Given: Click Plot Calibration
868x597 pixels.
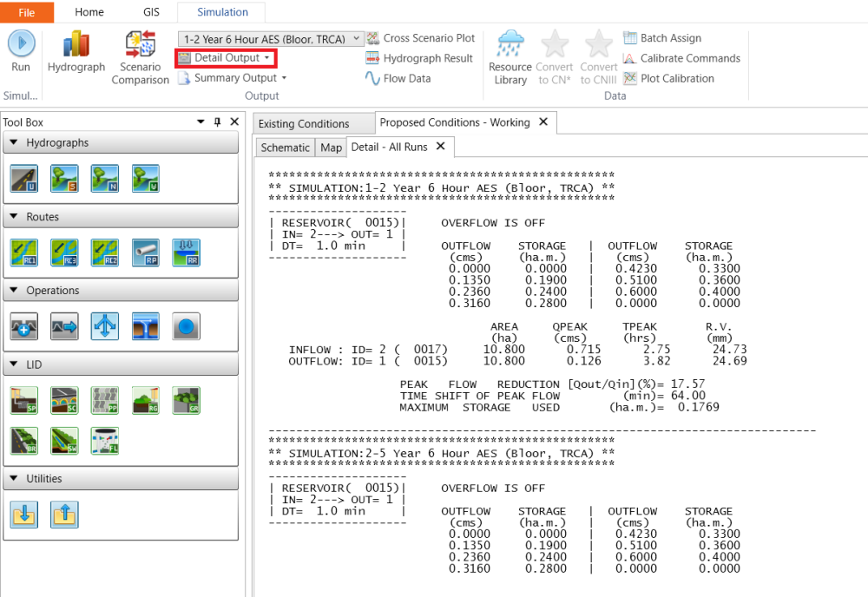Looking at the screenshot, I should tap(668, 79).
